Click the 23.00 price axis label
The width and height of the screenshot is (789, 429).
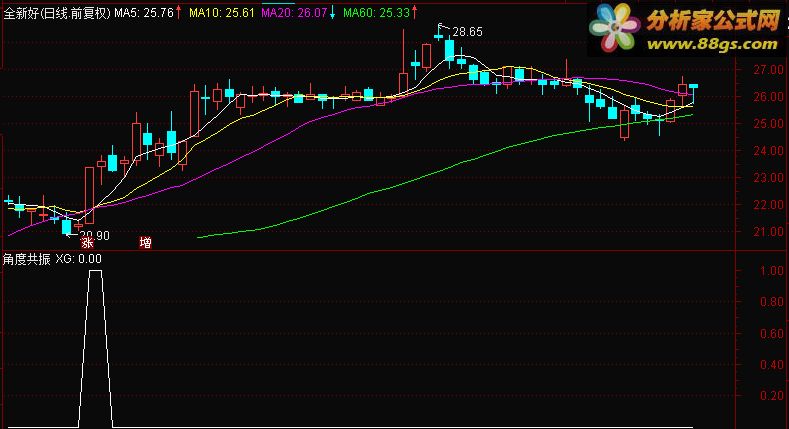tap(768, 178)
